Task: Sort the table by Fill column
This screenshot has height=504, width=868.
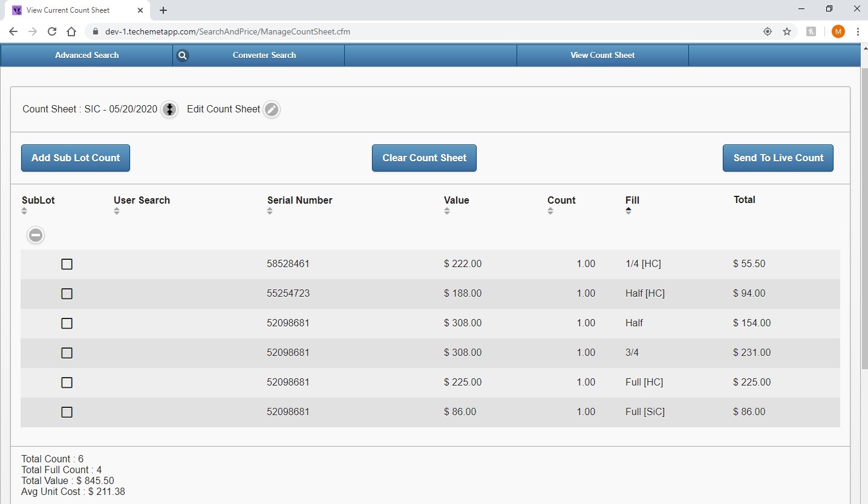Action: (x=628, y=211)
